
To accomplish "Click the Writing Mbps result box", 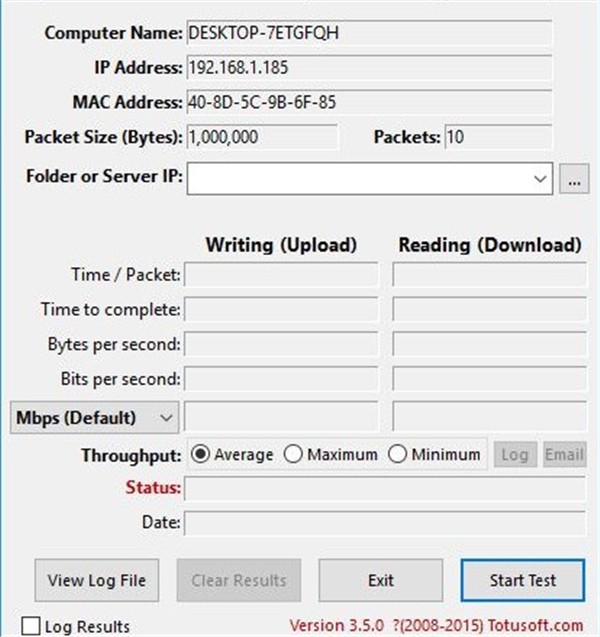I will click(281, 416).
